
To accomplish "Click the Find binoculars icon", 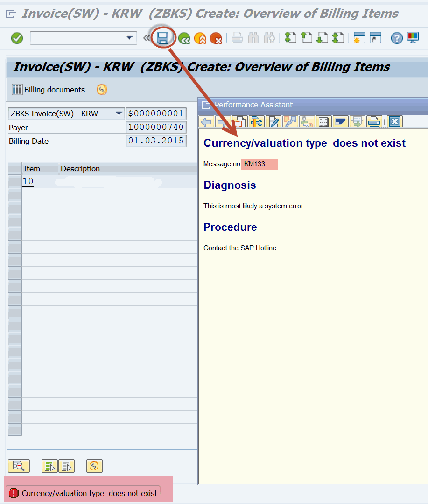I will coord(253,38).
